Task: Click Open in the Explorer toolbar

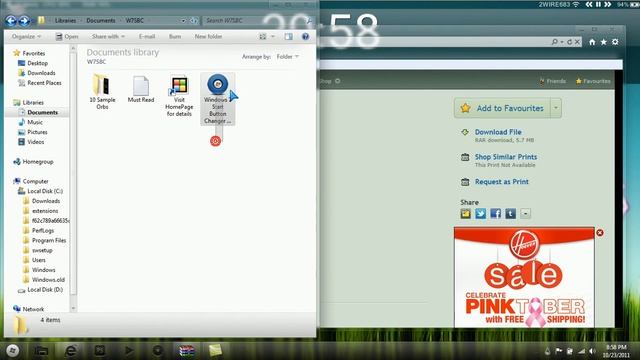Action: click(67, 36)
